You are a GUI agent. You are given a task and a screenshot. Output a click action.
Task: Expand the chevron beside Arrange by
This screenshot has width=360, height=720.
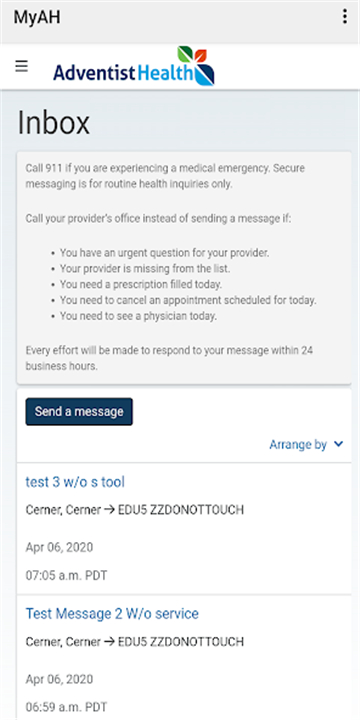pos(338,444)
